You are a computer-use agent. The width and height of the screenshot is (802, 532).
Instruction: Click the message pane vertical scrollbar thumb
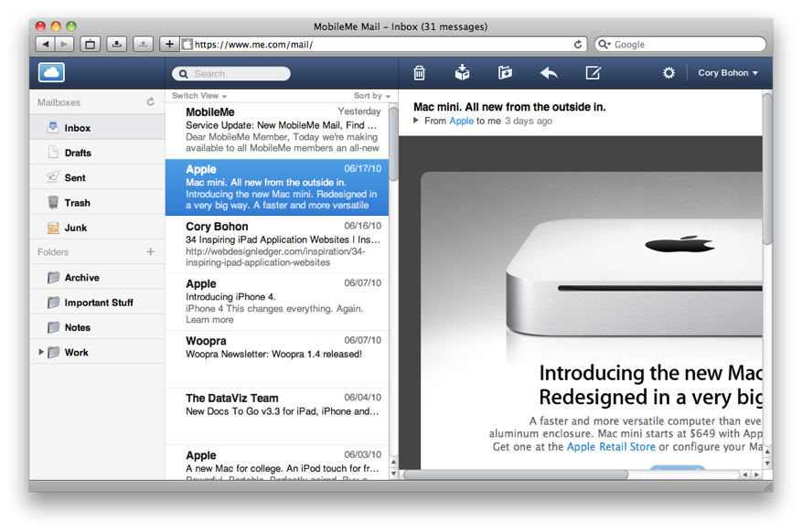pos(766,168)
